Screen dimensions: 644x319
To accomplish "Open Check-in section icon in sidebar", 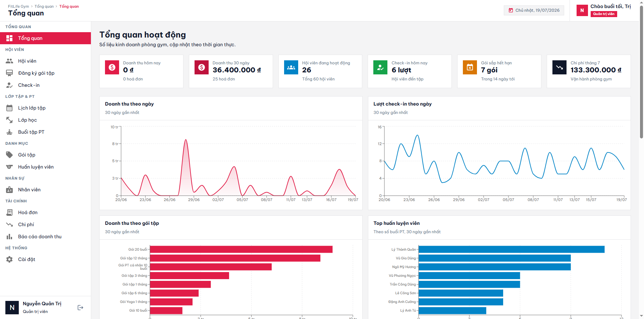I will (9, 85).
